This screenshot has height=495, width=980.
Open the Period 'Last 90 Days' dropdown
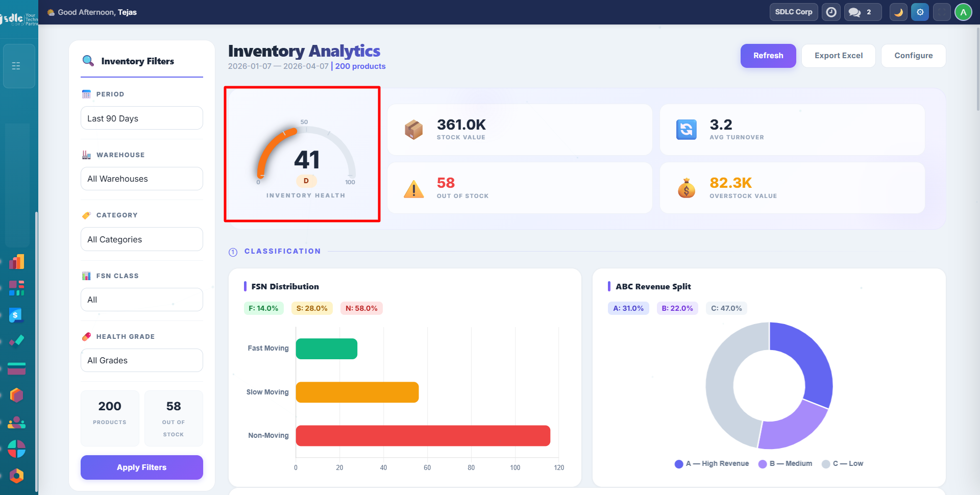coord(141,118)
